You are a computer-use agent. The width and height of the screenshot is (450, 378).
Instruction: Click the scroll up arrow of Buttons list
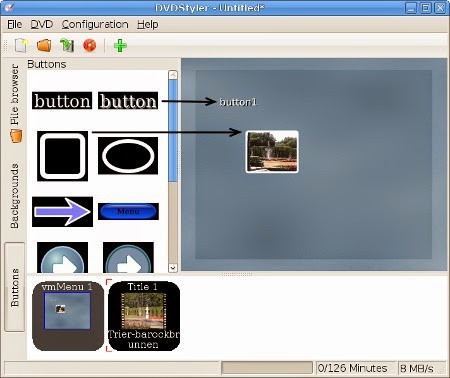point(173,75)
